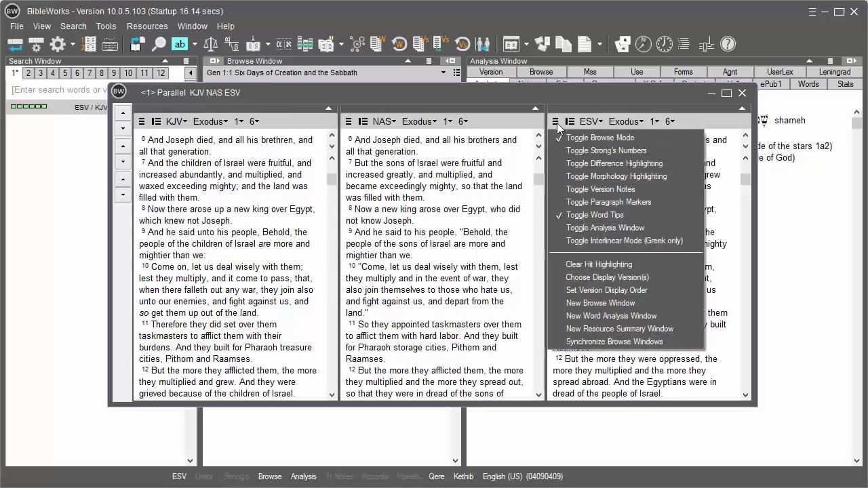This screenshot has width=868, height=488.
Task: Click the magnifying glass search icon
Action: (x=158, y=44)
